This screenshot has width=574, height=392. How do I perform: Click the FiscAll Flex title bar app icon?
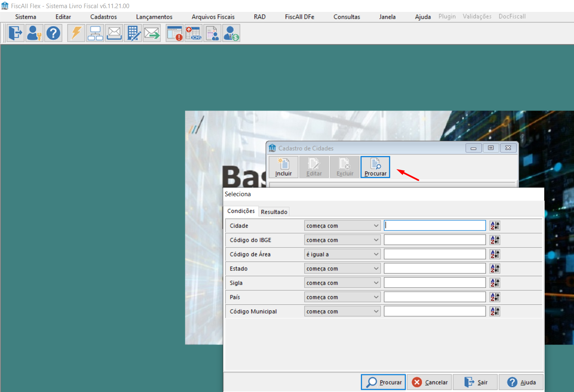point(5,6)
